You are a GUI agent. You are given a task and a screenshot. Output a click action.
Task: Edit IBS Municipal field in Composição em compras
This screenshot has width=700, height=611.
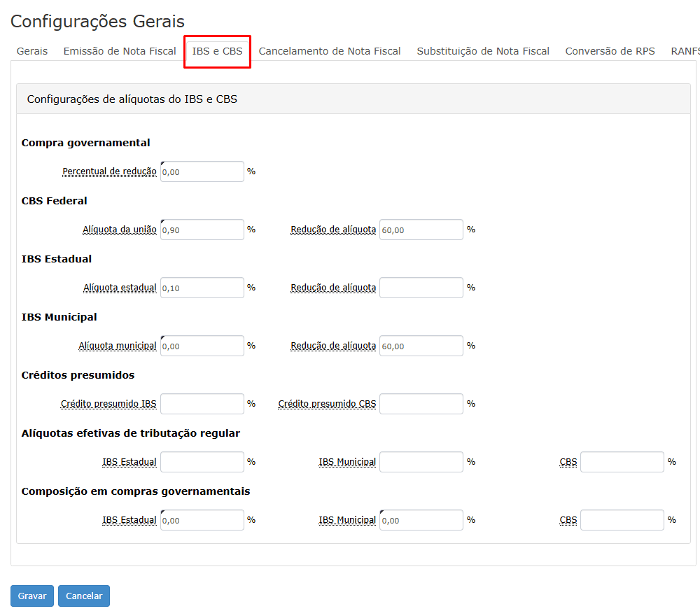click(421, 520)
